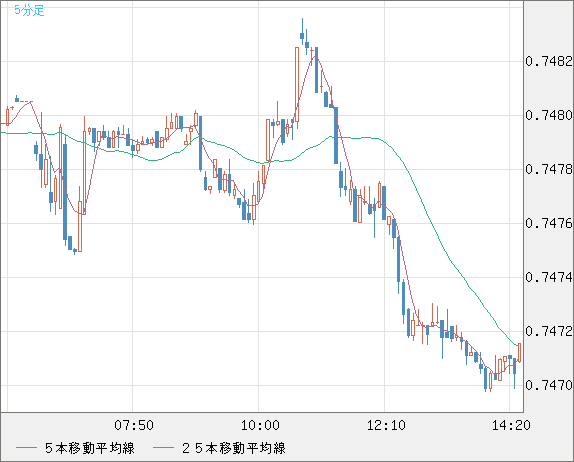Click the 0.7482 price axis label

click(x=549, y=61)
